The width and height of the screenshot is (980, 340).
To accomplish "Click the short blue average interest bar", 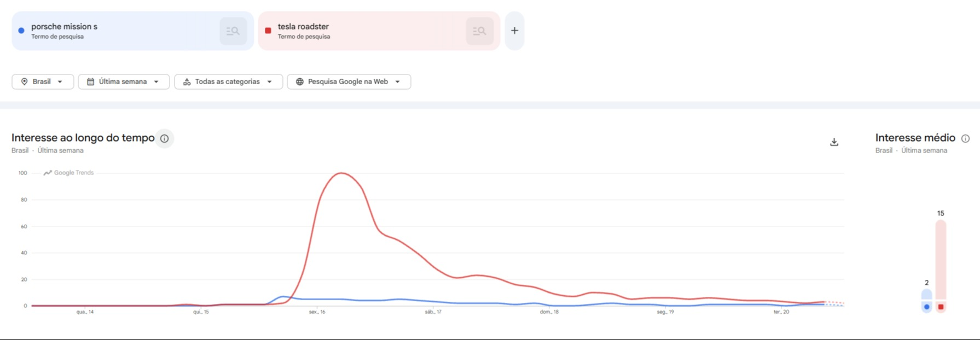I will point(926,301).
